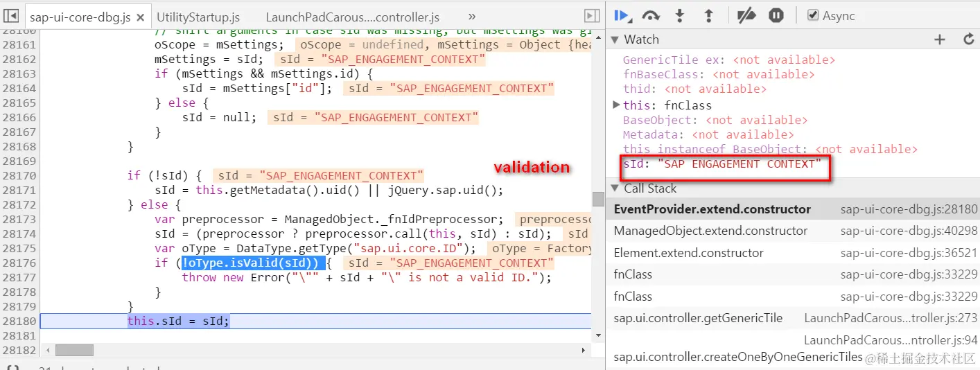Resume script execution
The width and height of the screenshot is (980, 370).
[x=622, y=15]
